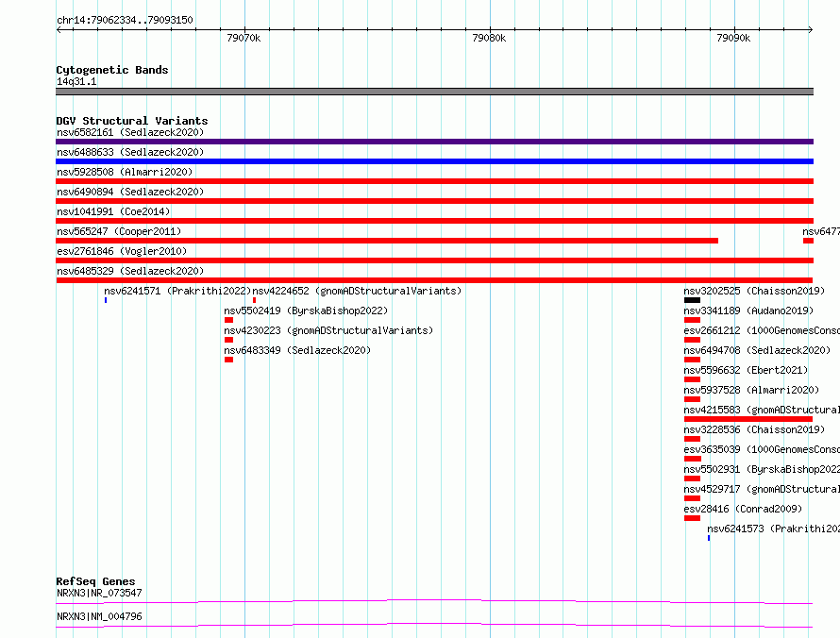Screen dimensions: 840x638
Task: Open the DGV Structural Variants track title
Action: click(x=132, y=121)
